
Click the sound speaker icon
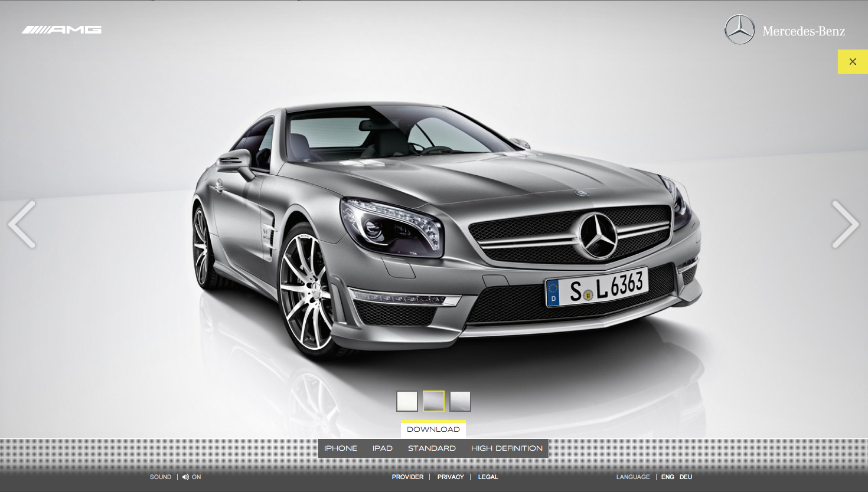click(185, 477)
